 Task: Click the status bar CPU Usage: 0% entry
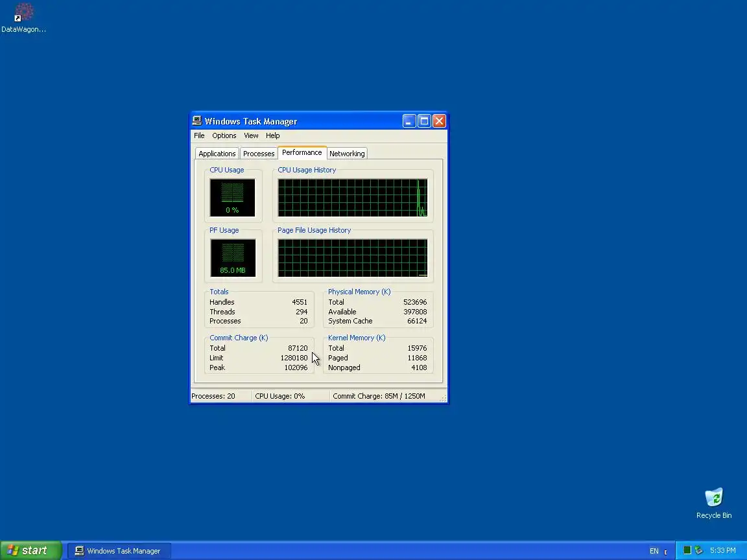pos(290,396)
